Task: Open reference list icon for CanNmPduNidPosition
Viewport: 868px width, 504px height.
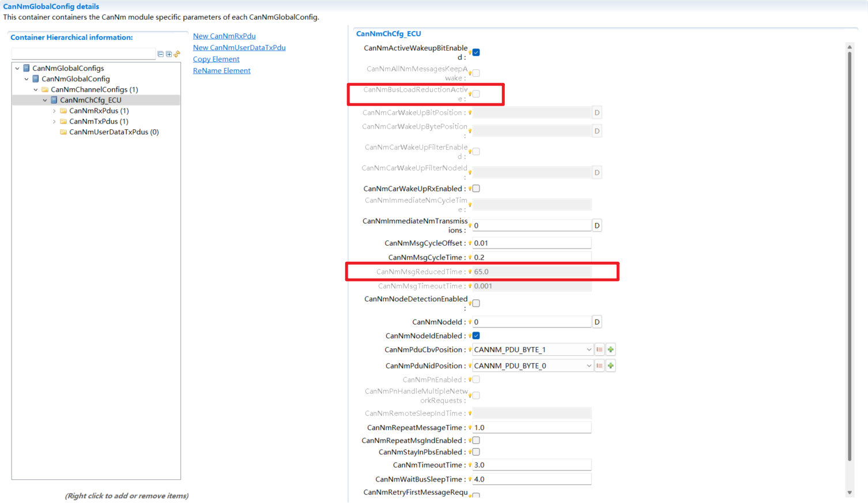Action: (599, 365)
